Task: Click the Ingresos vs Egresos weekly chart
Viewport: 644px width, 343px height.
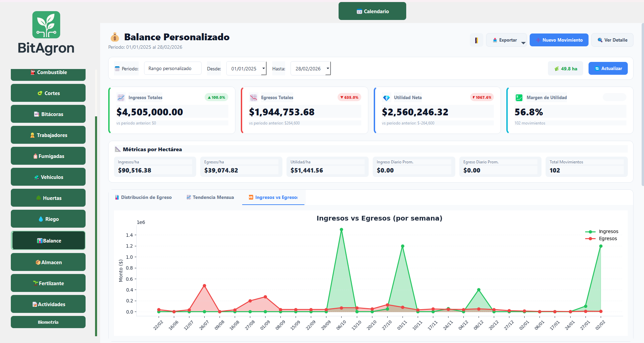Action: point(371,273)
